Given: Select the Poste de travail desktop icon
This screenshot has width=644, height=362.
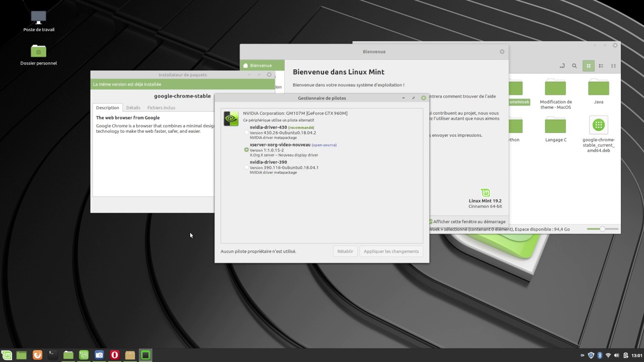Looking at the screenshot, I should pos(39,21).
